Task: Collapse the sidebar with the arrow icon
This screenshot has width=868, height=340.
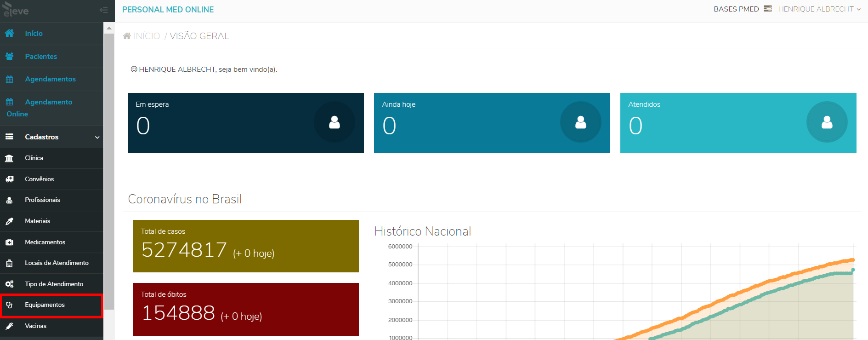Action: (103, 10)
